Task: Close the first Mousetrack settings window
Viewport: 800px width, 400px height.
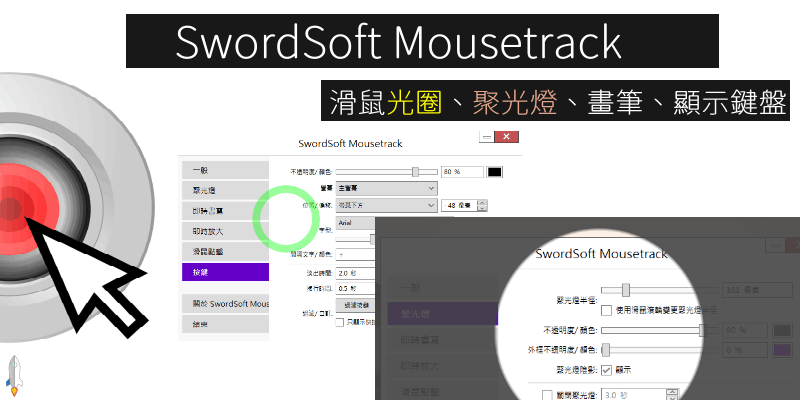Action: [x=508, y=136]
